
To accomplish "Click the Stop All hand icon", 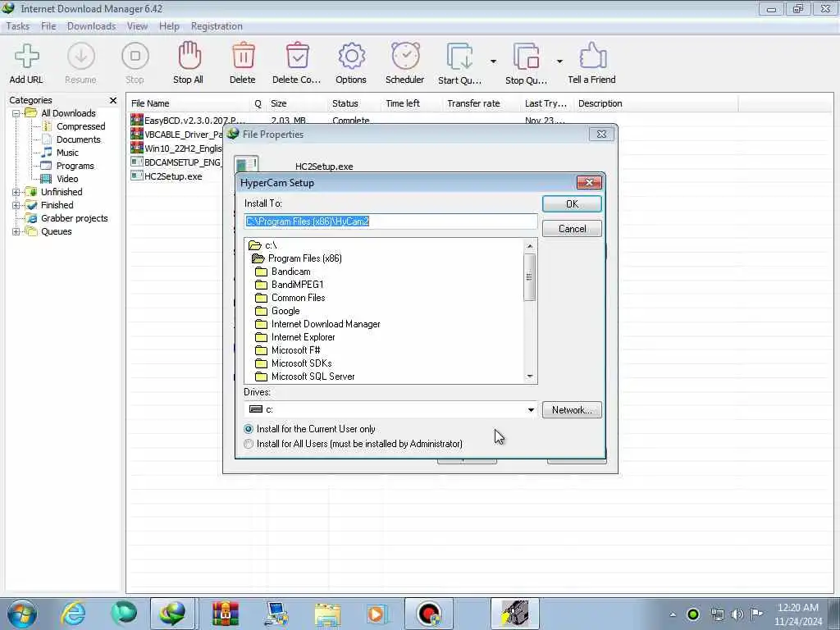I will tap(189, 63).
